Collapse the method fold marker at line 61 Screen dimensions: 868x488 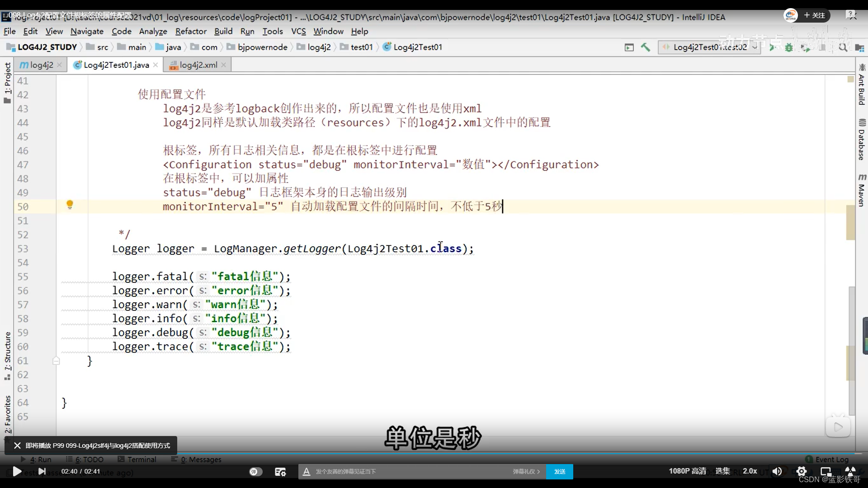point(56,361)
